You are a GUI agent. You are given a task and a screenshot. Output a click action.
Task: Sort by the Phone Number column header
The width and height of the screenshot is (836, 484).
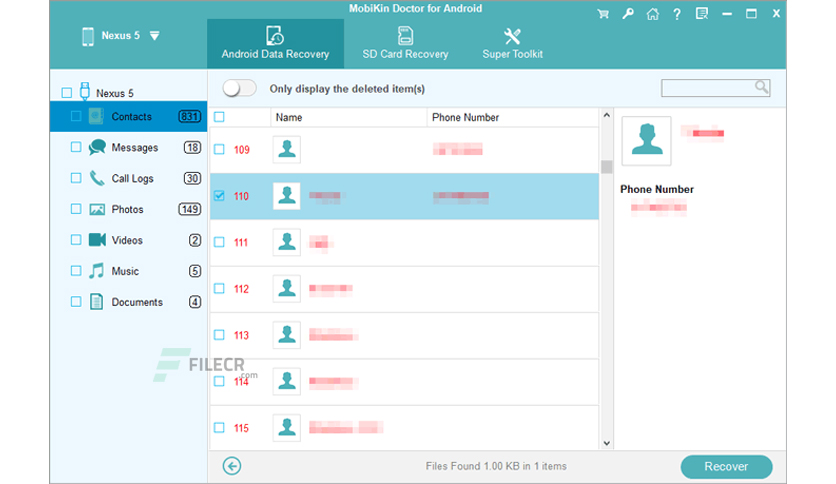pyautogui.click(x=465, y=117)
